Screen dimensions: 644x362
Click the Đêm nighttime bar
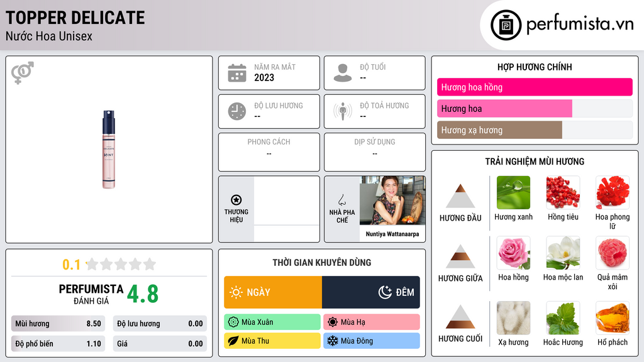(x=371, y=292)
